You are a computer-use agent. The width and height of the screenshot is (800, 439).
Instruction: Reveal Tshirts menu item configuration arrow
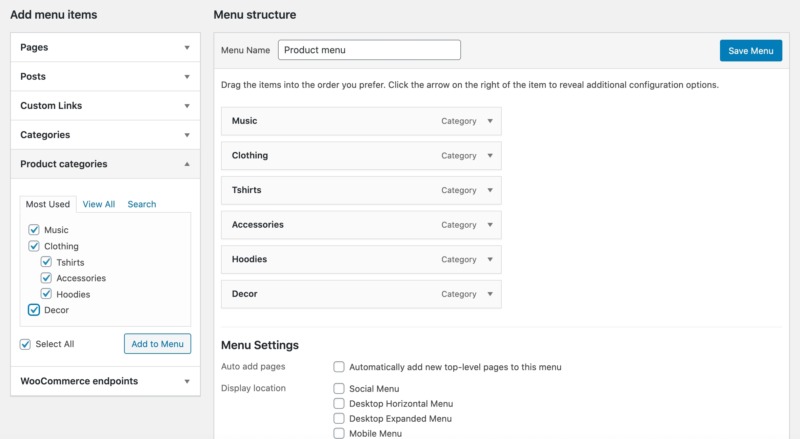pyautogui.click(x=489, y=190)
